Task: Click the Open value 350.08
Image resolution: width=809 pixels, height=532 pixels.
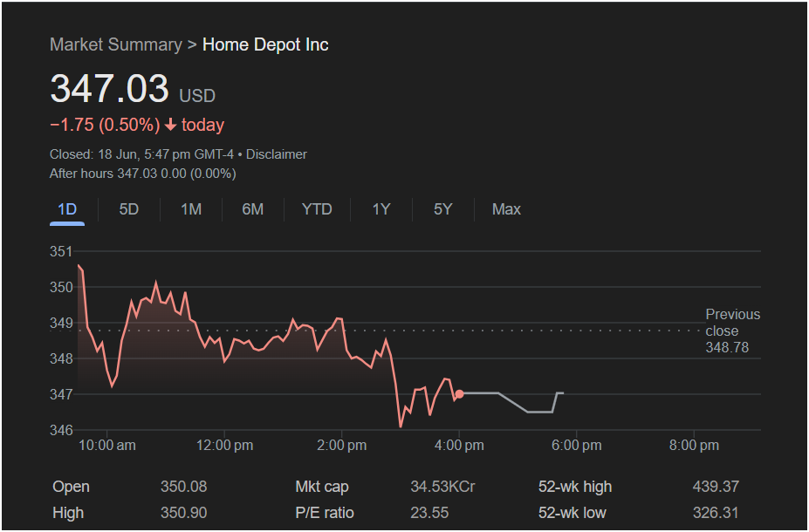Action: click(x=183, y=487)
